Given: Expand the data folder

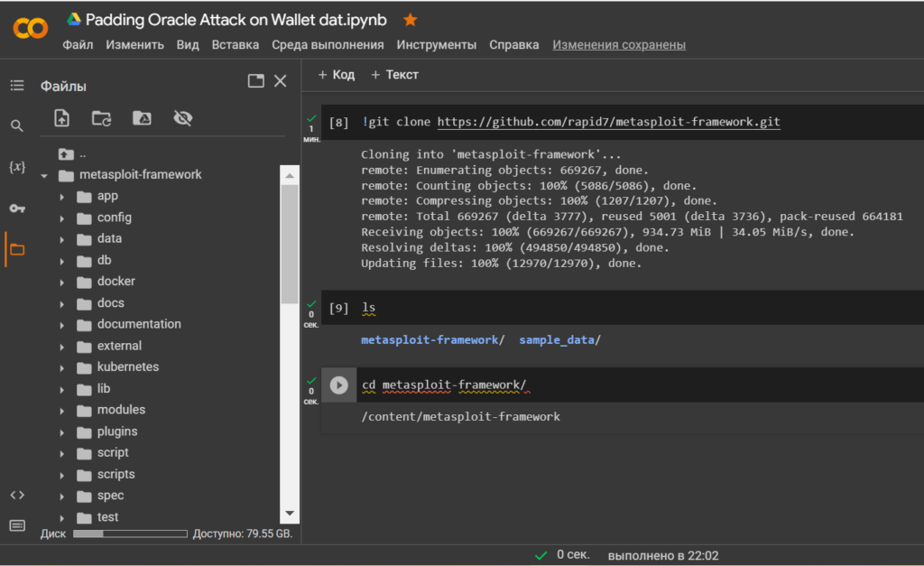Looking at the screenshot, I should tap(62, 239).
